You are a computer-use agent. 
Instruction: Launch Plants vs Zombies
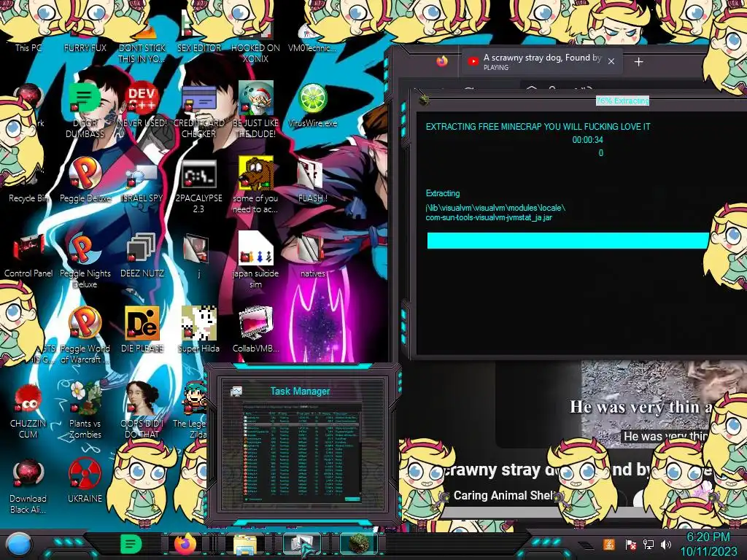point(85,410)
